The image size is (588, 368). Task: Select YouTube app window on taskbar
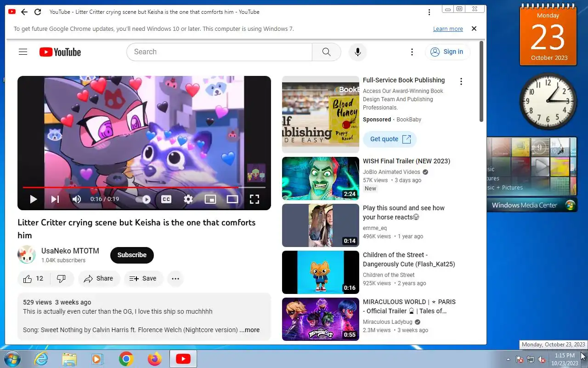pos(183,359)
